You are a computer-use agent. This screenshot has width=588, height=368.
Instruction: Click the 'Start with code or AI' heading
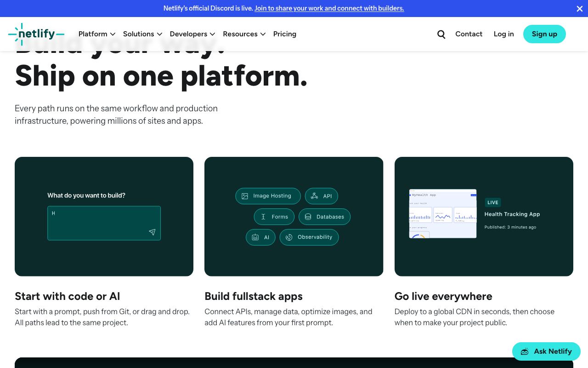(67, 296)
